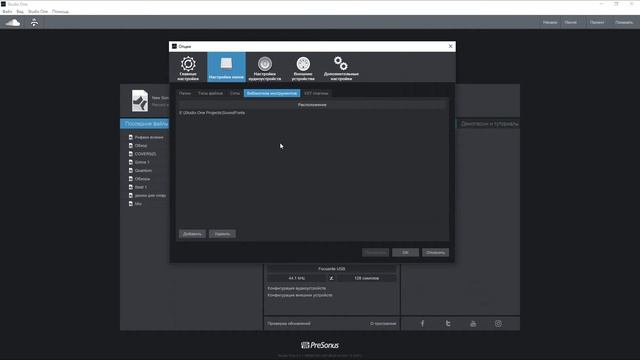This screenshot has width=640, height=360.
Task: Switch to the Сеты sub-tab
Action: [235, 93]
